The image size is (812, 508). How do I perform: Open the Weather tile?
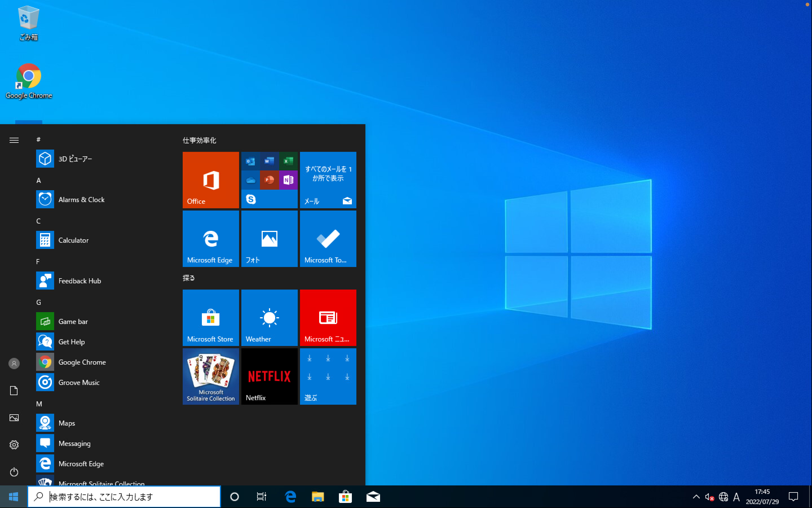coord(269,318)
